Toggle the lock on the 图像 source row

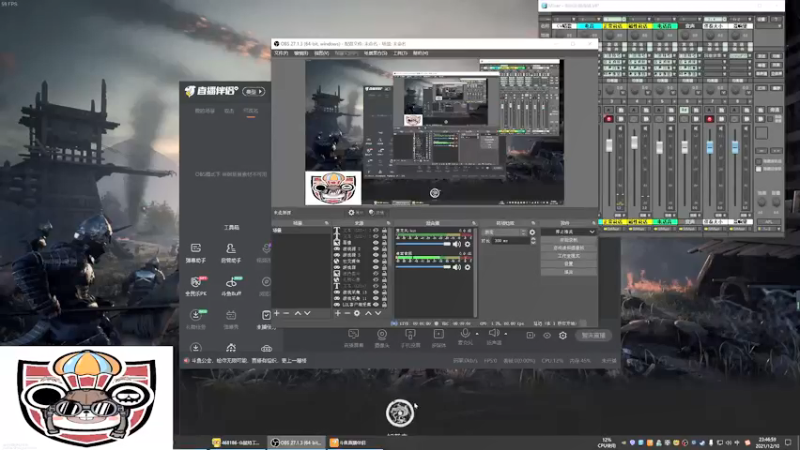(x=384, y=243)
